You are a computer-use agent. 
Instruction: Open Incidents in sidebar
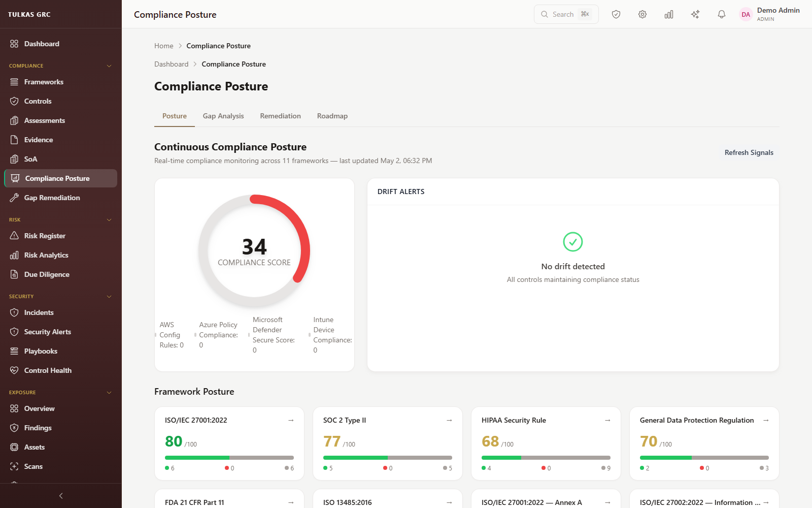61,312
